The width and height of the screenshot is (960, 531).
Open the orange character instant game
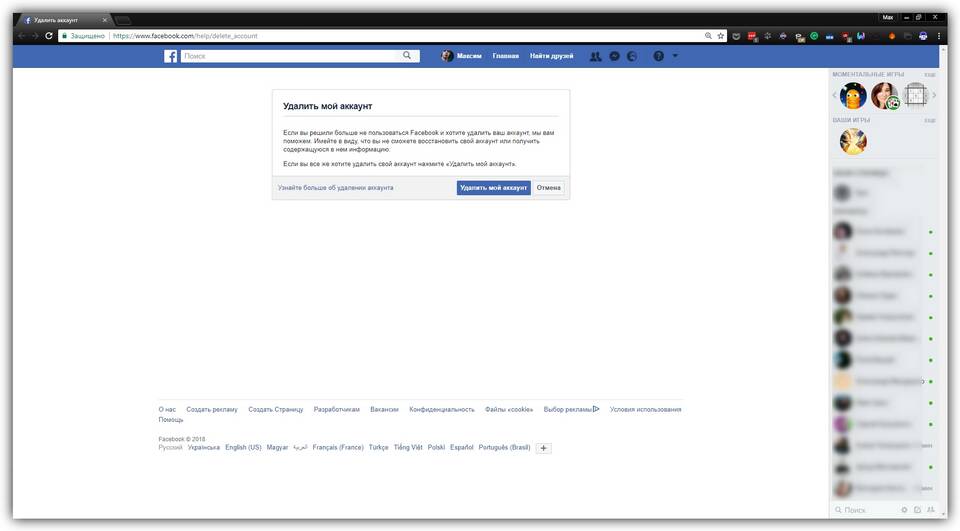point(852,96)
